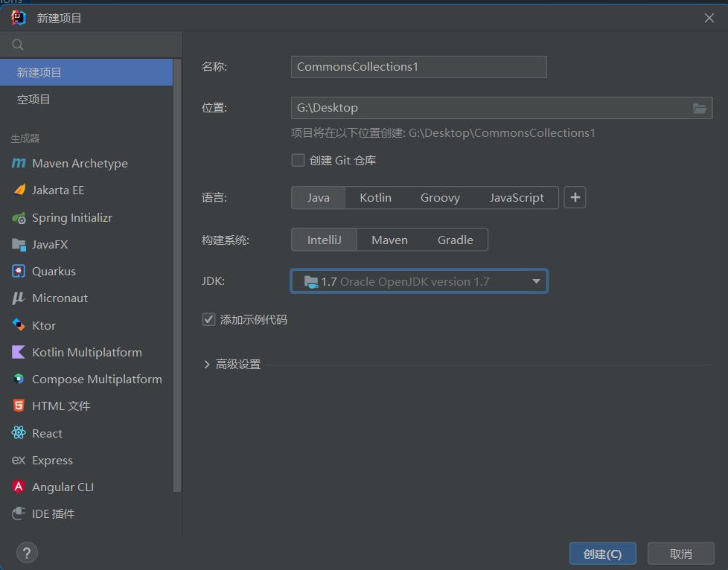
Task: Browse for location via folder icon
Action: coord(699,108)
